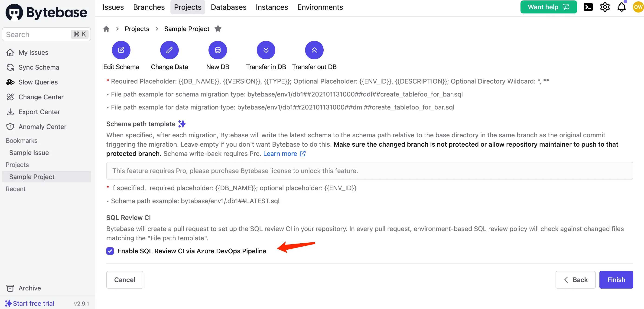
Task: Click the schema path template field
Action: [370, 171]
